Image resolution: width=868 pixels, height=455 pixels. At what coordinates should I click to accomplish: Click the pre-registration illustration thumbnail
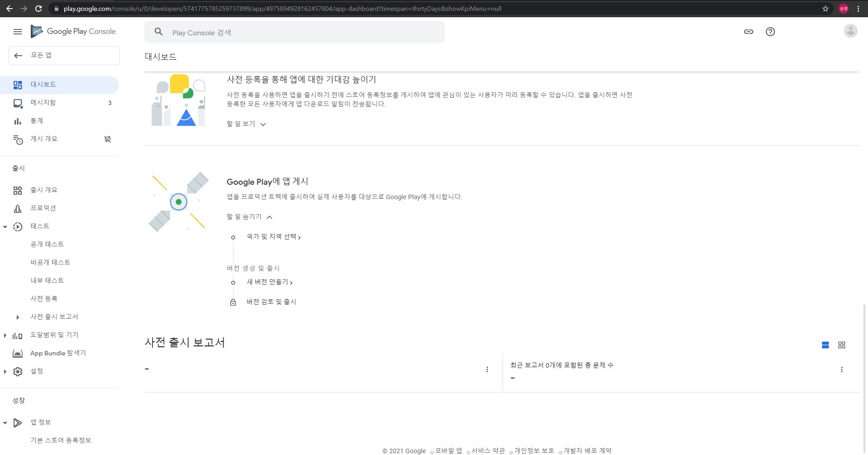178,100
